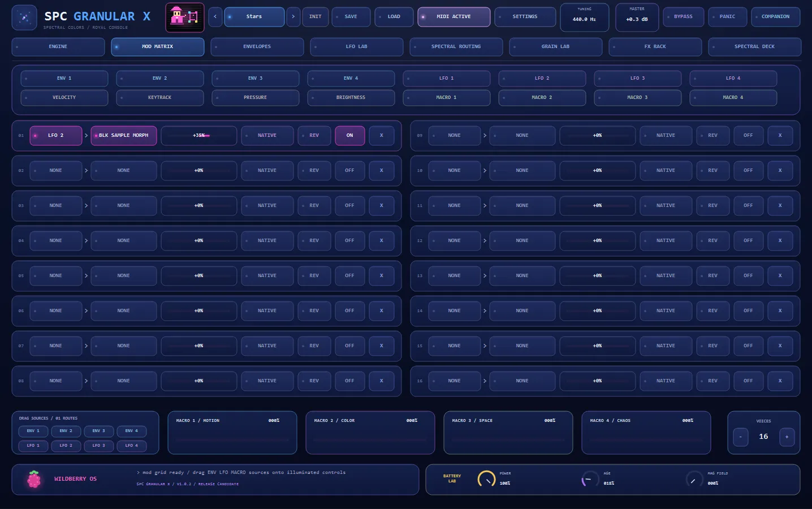Click the ENV 4 drag source chip
This screenshot has height=509, width=812.
pyautogui.click(x=132, y=431)
